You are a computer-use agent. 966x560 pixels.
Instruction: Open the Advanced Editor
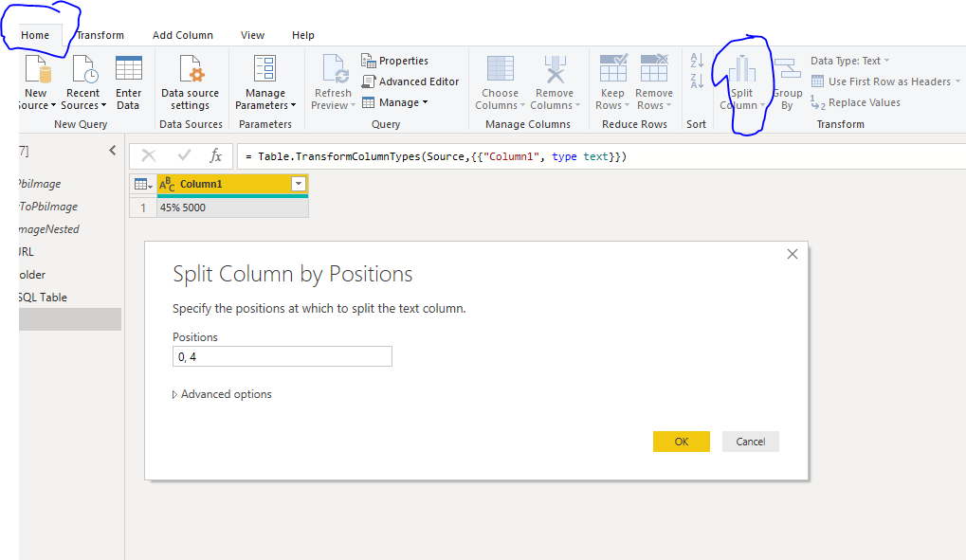pyautogui.click(x=410, y=81)
